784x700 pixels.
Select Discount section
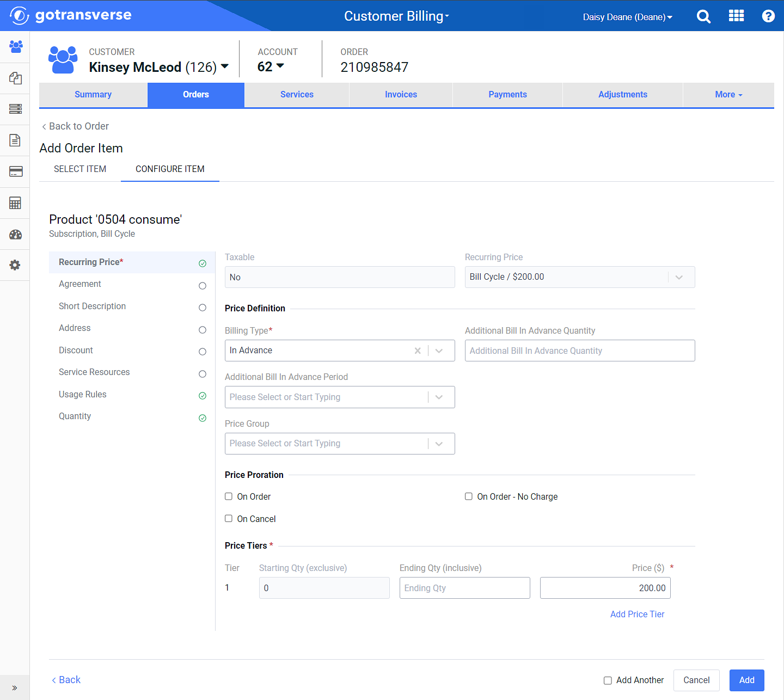pyautogui.click(x=132, y=351)
